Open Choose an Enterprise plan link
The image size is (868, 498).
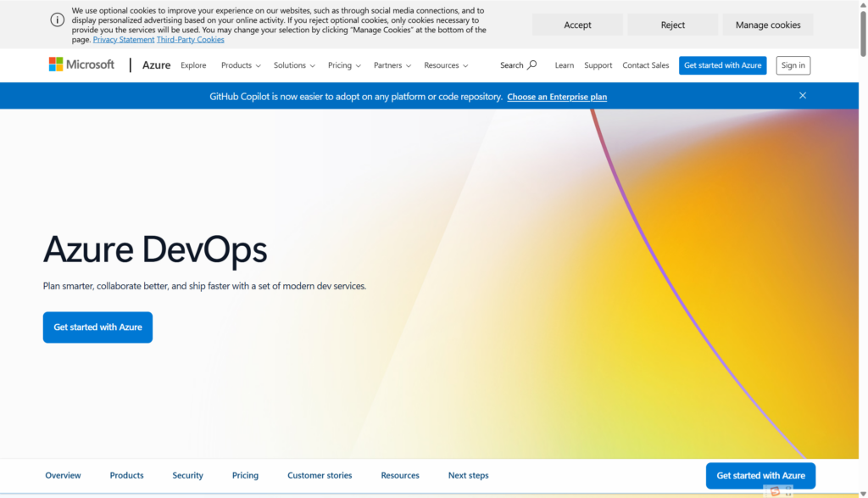(x=557, y=97)
